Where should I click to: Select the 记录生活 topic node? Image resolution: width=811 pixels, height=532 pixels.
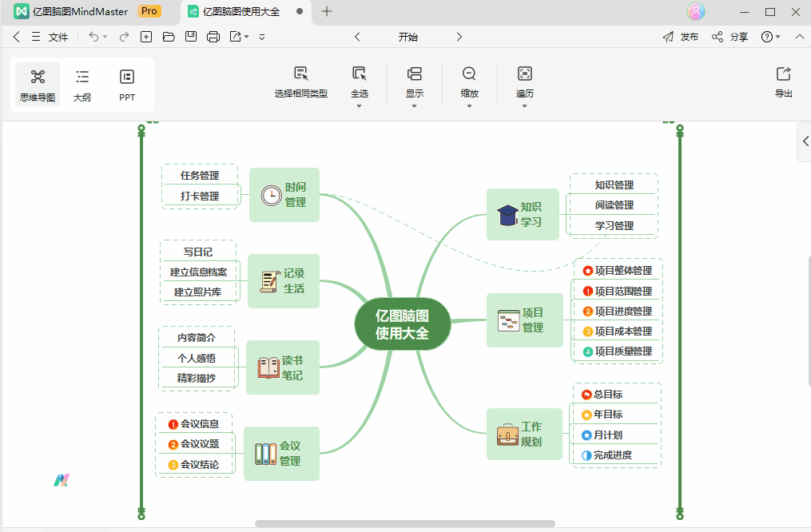pos(284,281)
